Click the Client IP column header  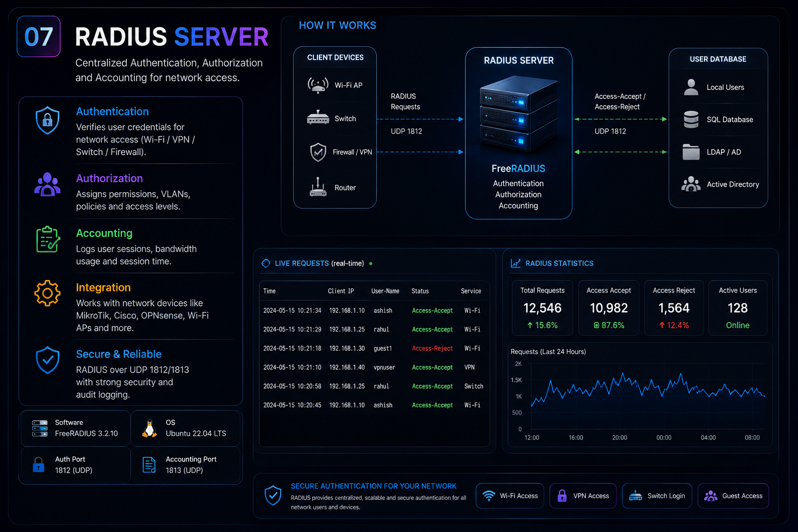341,291
